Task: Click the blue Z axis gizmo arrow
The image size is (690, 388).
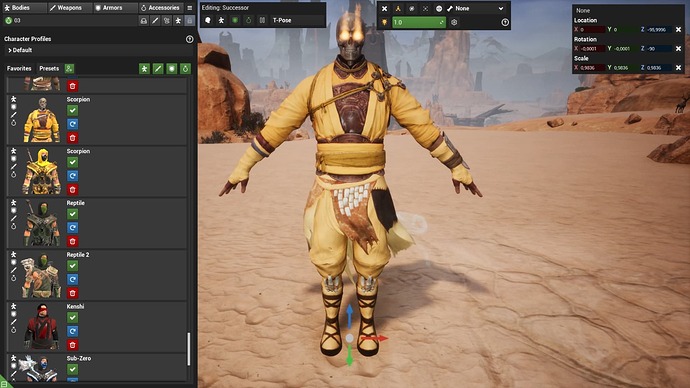Action: tap(349, 316)
